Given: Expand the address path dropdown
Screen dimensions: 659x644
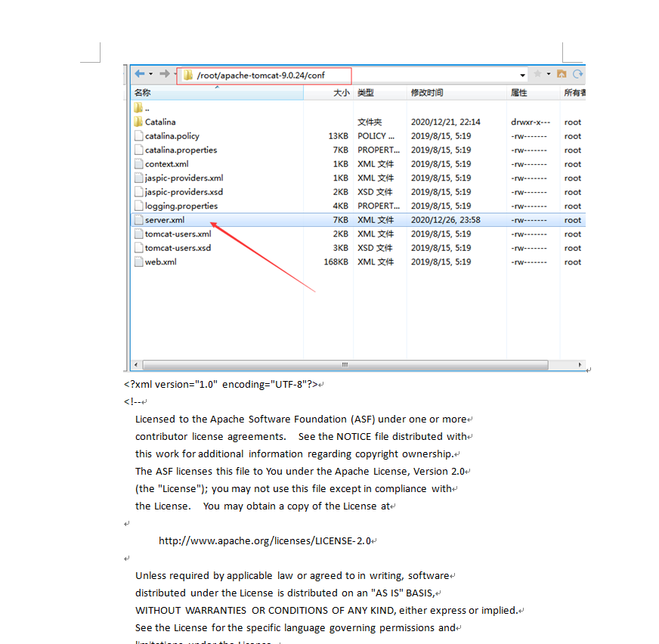Looking at the screenshot, I should coord(522,75).
